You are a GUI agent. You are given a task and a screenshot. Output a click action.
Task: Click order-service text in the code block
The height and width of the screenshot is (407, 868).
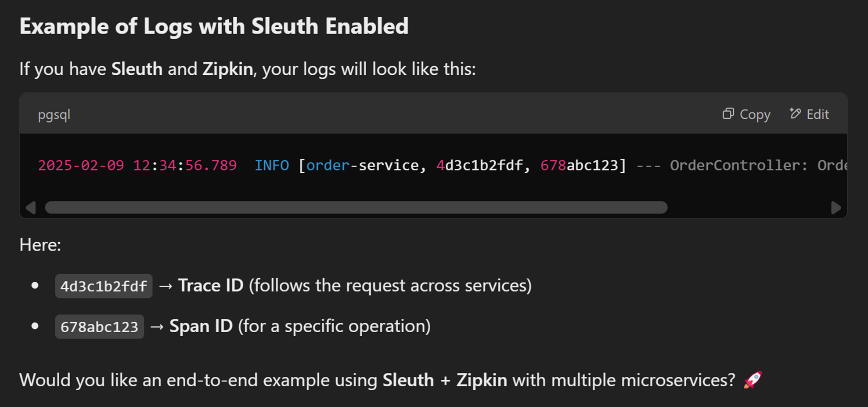click(362, 165)
